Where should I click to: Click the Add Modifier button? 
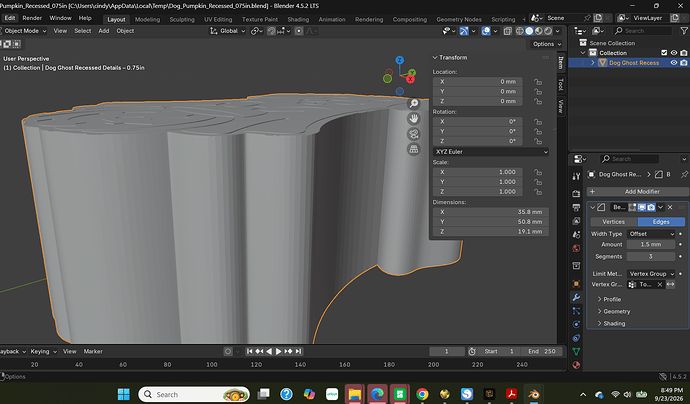click(x=638, y=191)
